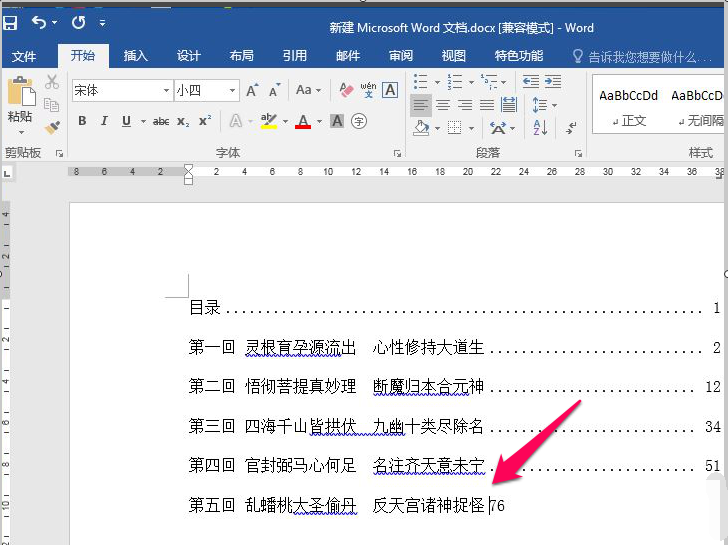Click the Shrink Font icon
The width and height of the screenshot is (728, 545).
[x=275, y=90]
